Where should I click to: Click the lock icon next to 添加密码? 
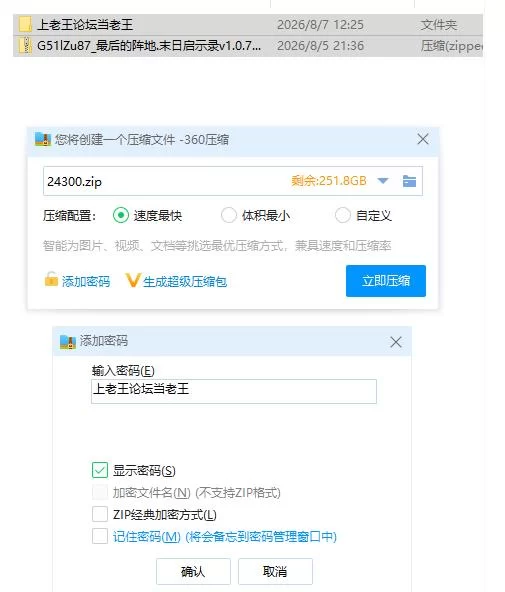pyautogui.click(x=51, y=280)
